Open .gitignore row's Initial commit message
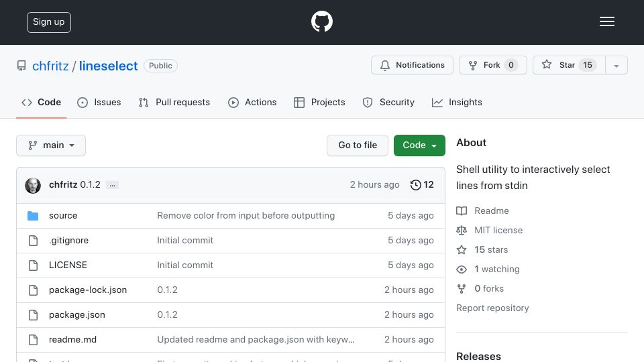This screenshot has width=644, height=362. tap(185, 241)
